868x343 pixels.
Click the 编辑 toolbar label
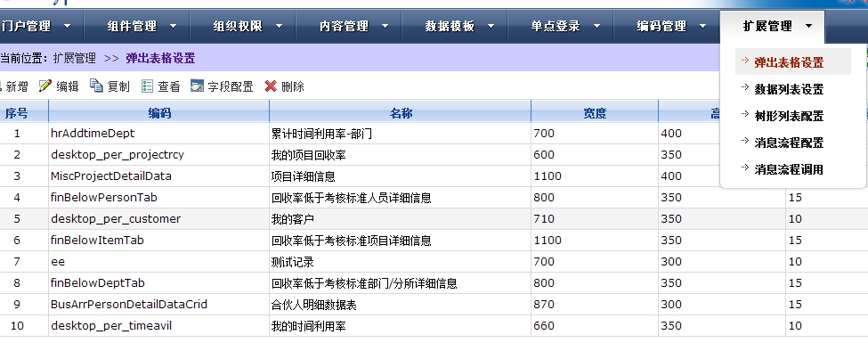click(x=68, y=86)
